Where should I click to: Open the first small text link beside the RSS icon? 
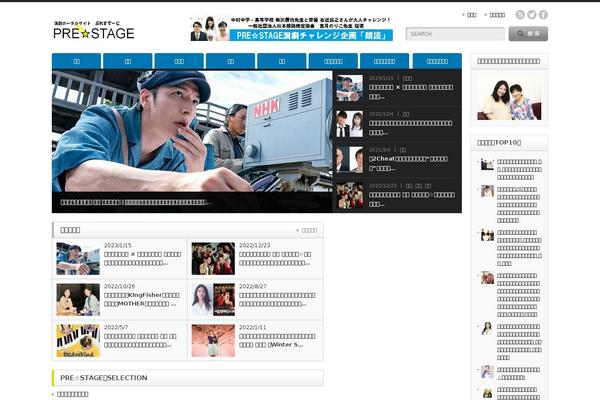tap(471, 15)
